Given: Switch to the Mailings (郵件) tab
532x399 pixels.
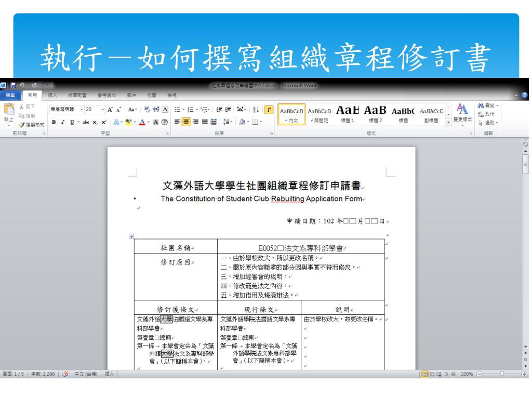Looking at the screenshot, I should click(x=131, y=96).
